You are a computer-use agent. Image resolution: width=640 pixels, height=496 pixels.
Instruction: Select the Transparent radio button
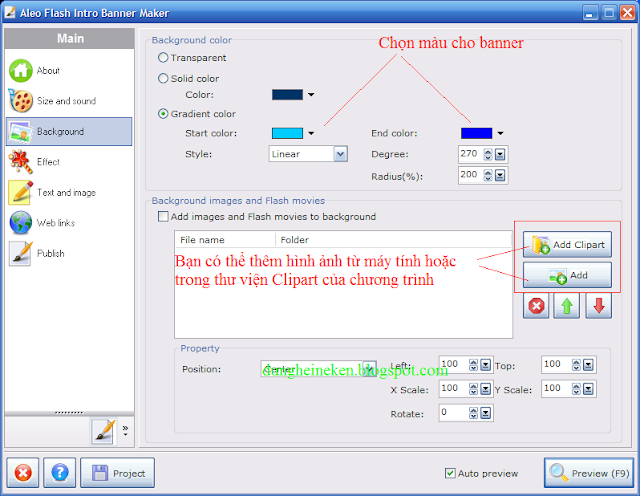coord(163,58)
